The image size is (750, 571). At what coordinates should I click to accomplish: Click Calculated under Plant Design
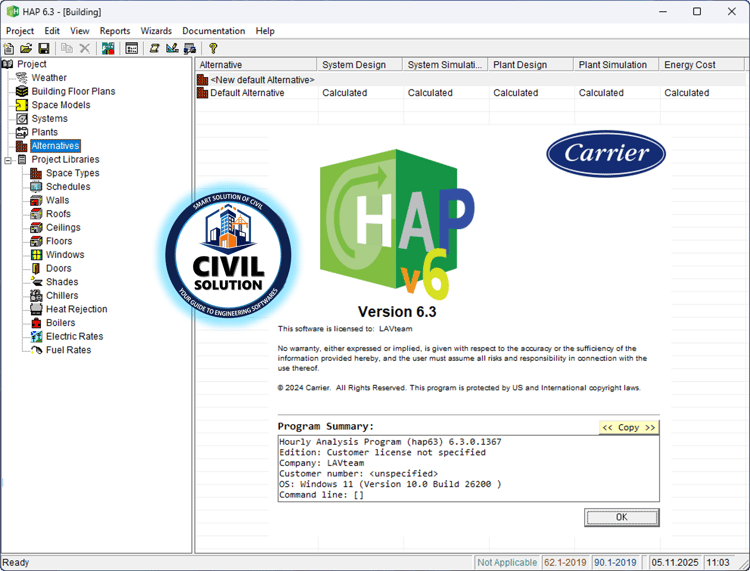pyautogui.click(x=516, y=93)
